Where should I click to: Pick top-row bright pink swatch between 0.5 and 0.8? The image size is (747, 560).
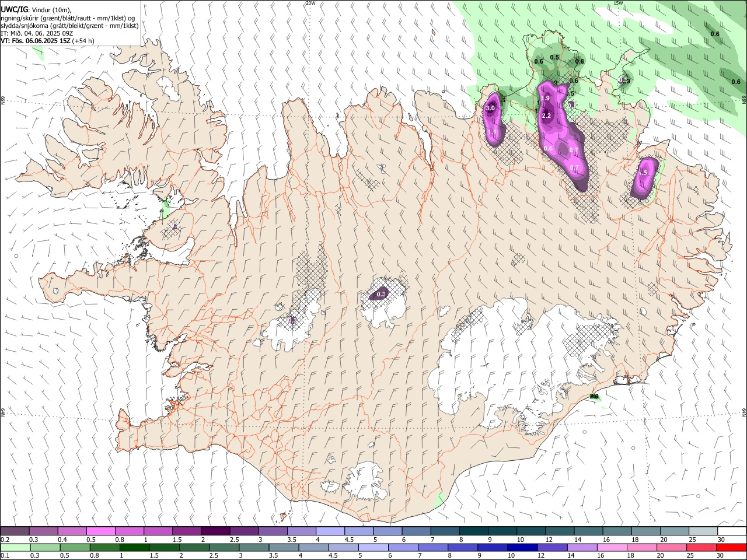coord(100,531)
